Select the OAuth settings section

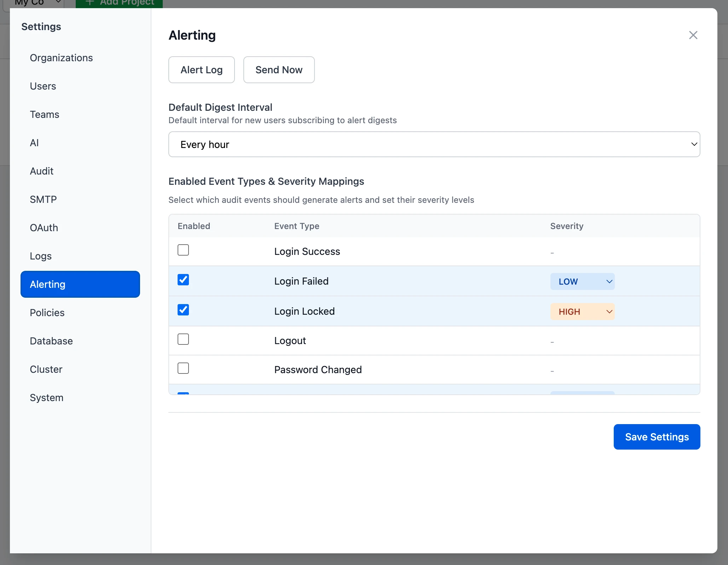(44, 228)
